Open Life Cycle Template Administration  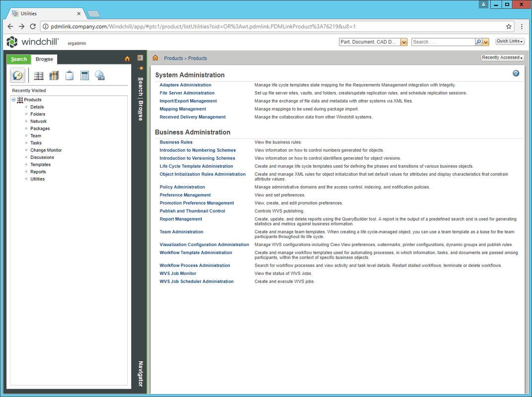pyautogui.click(x=196, y=166)
